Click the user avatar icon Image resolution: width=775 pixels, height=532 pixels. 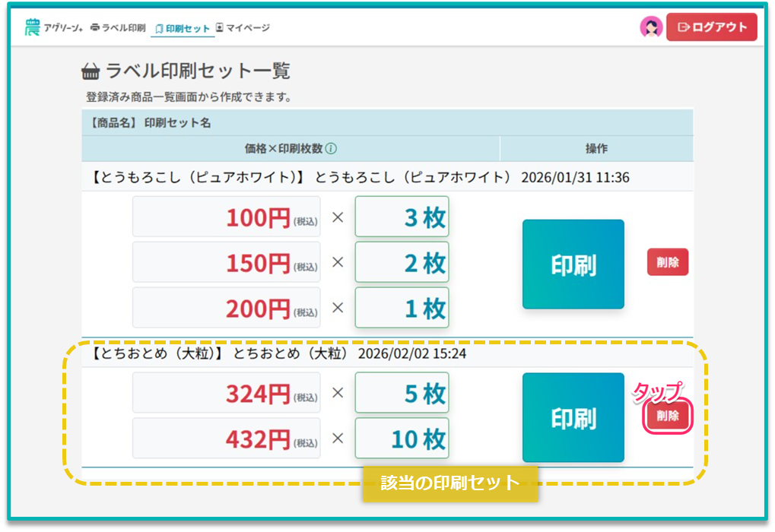click(x=651, y=27)
